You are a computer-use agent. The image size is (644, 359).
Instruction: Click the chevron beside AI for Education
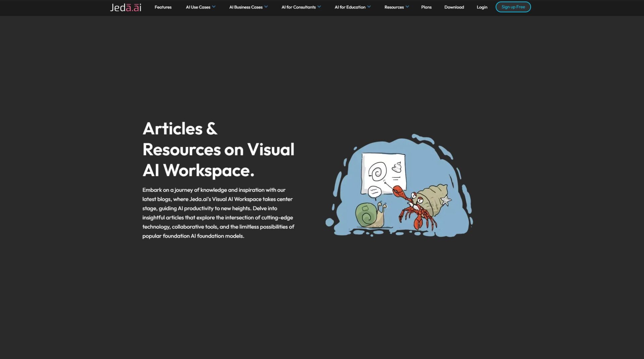click(x=369, y=7)
